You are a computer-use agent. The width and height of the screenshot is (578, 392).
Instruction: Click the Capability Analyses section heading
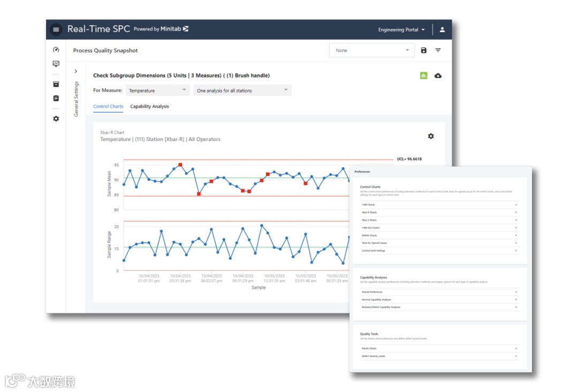[374, 278]
